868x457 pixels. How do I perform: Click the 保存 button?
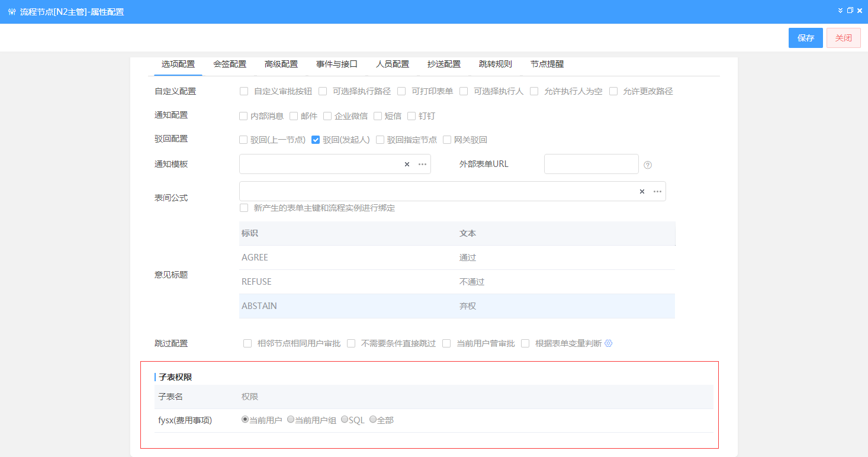point(806,38)
